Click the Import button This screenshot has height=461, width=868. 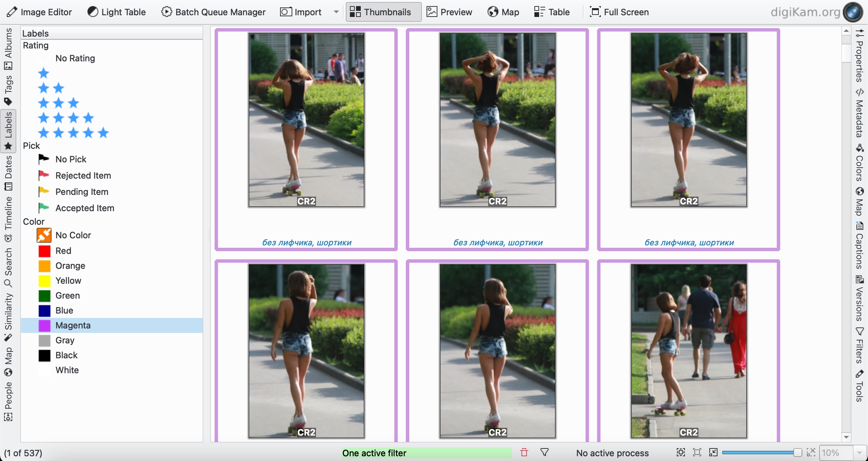(301, 12)
